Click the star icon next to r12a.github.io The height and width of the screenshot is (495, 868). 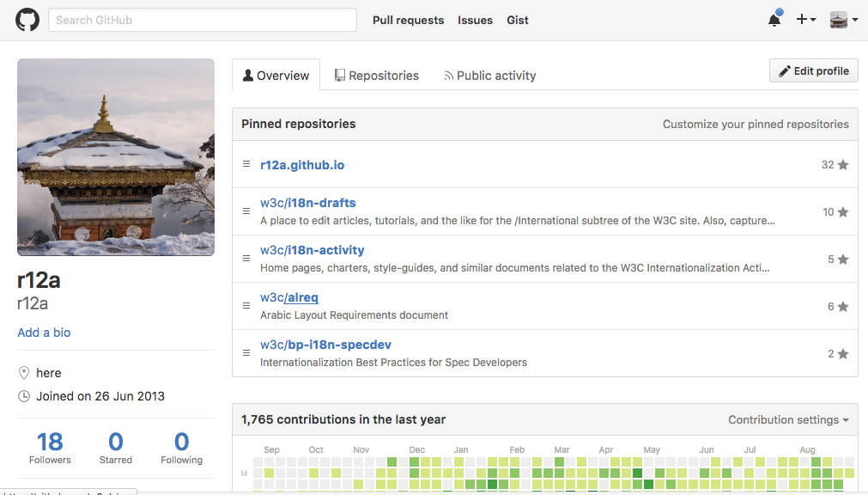[843, 165]
